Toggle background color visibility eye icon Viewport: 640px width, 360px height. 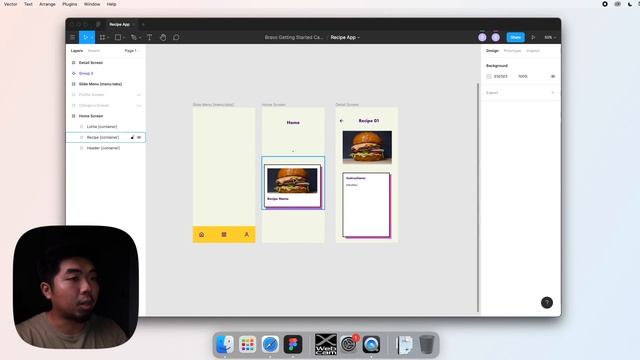click(x=553, y=76)
